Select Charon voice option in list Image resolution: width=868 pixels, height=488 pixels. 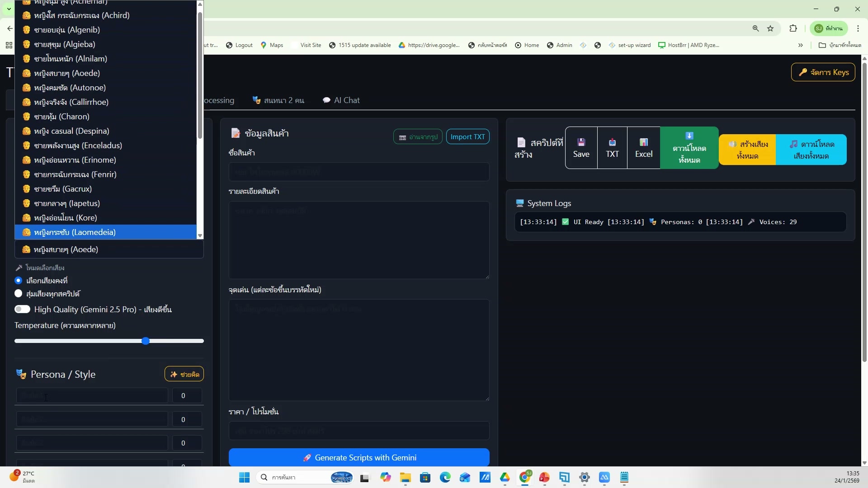61,117
